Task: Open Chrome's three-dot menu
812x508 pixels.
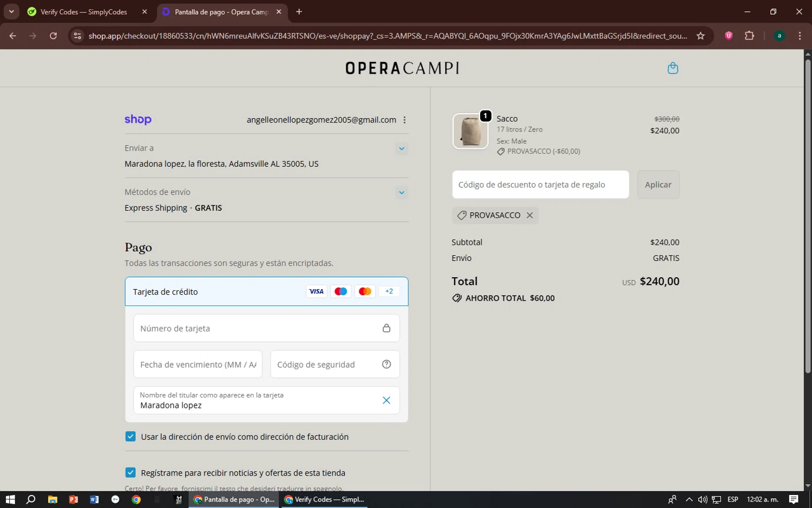Action: [800, 36]
